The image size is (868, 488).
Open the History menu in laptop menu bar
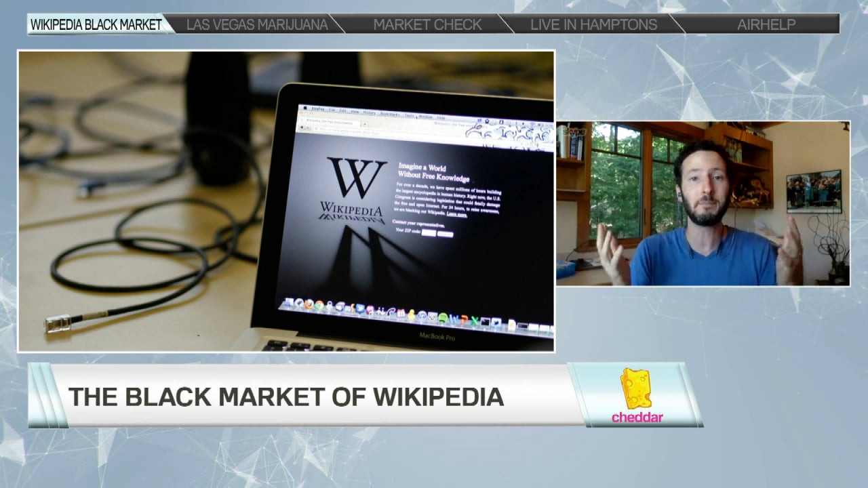(370, 113)
